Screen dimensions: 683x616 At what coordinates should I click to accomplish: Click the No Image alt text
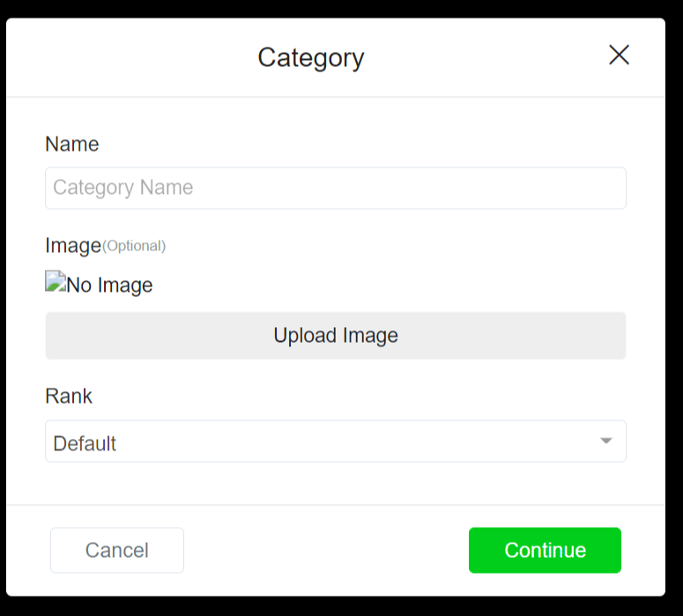coord(110,286)
